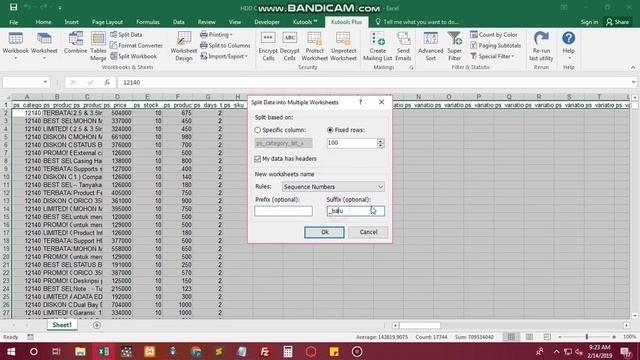Switch to Normal view in status bar
Screen dimensions: 640x360
click(511, 337)
